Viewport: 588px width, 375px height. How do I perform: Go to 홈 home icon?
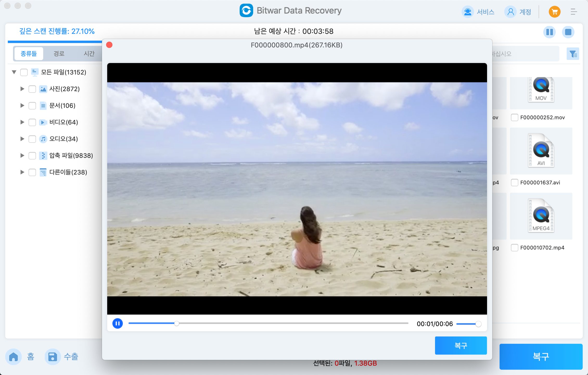pyautogui.click(x=14, y=357)
